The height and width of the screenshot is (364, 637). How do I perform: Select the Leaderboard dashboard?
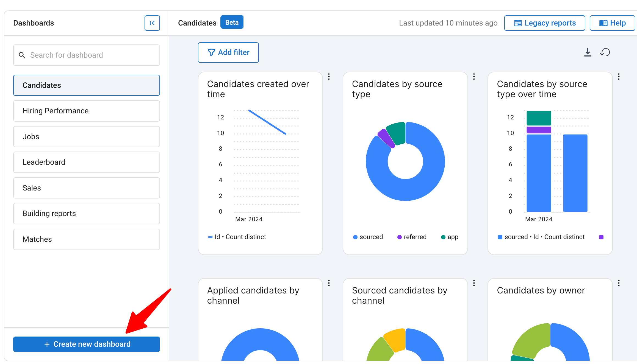(87, 162)
